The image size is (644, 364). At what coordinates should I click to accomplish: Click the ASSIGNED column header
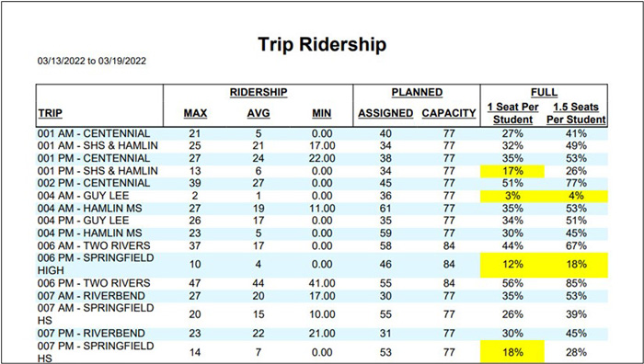(385, 113)
